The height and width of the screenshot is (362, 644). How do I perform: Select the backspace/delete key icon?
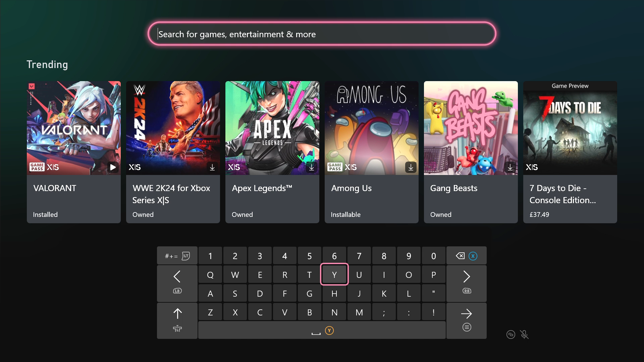[x=459, y=255]
